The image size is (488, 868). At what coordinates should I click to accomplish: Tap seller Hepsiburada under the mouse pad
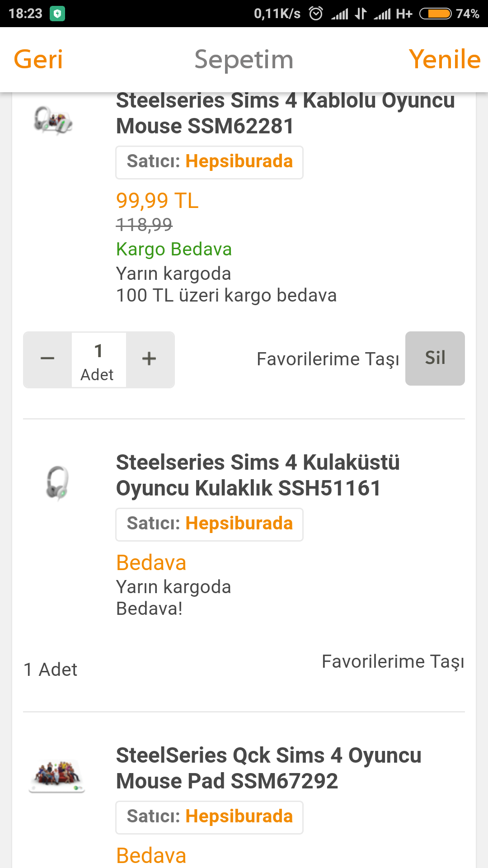click(209, 817)
